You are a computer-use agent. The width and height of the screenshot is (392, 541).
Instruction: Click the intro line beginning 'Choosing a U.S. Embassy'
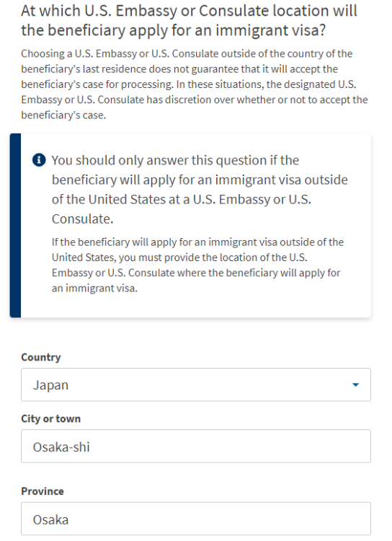(187, 54)
